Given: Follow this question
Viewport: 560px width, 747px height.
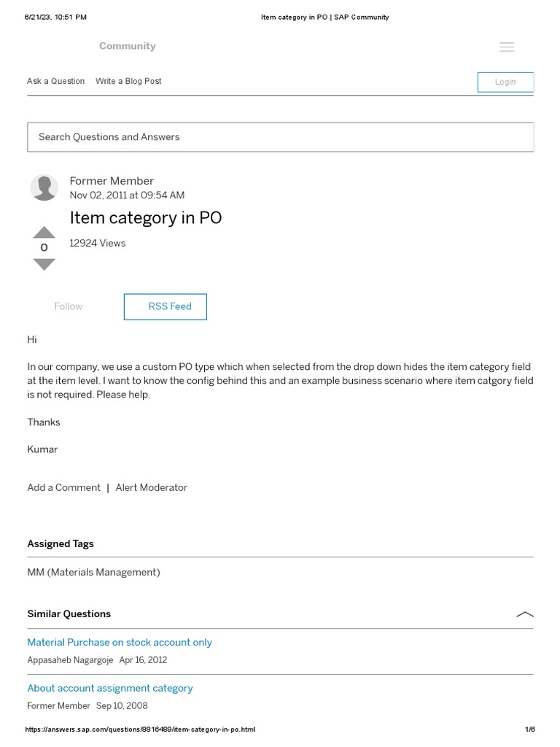Looking at the screenshot, I should 69,306.
